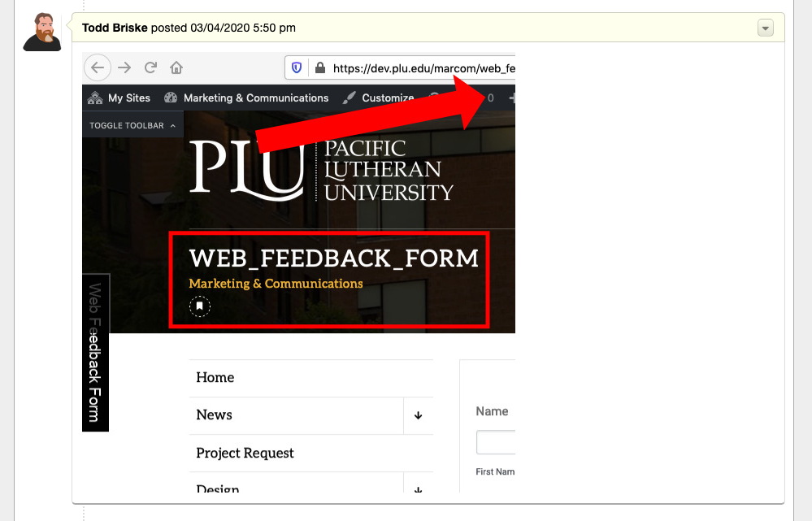
Task: Select News in the side menu
Action: [x=214, y=415]
